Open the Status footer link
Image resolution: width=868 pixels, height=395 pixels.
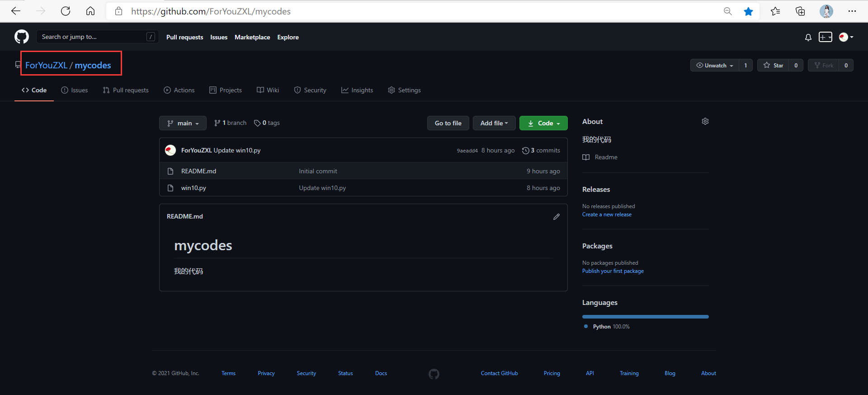point(345,373)
